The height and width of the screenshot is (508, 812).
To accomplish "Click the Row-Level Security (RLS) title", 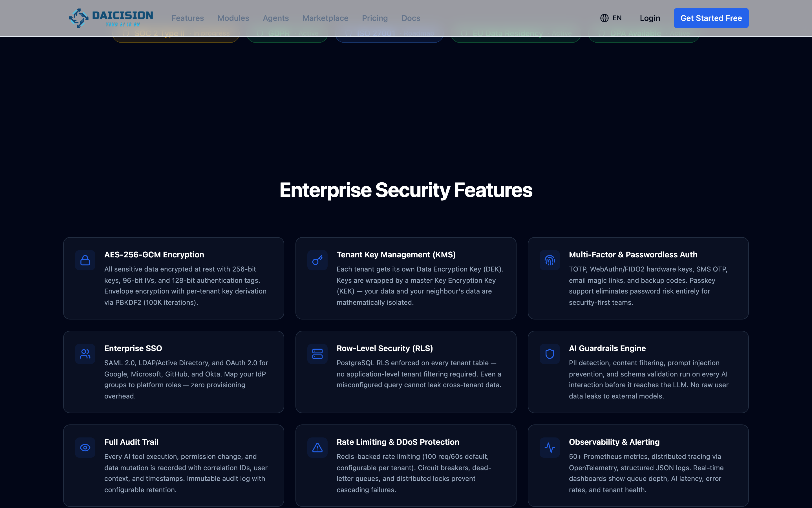I will tap(385, 349).
